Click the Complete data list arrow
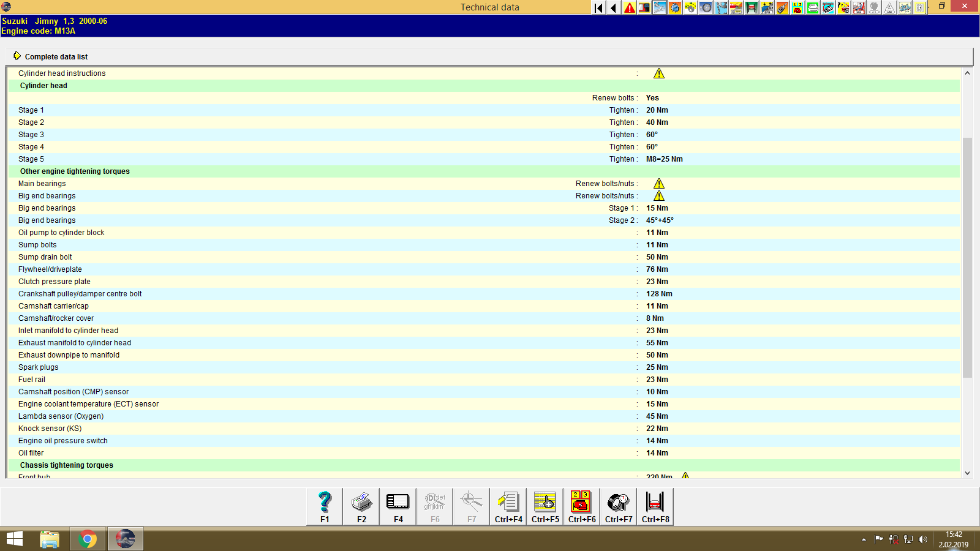 pyautogui.click(x=17, y=56)
